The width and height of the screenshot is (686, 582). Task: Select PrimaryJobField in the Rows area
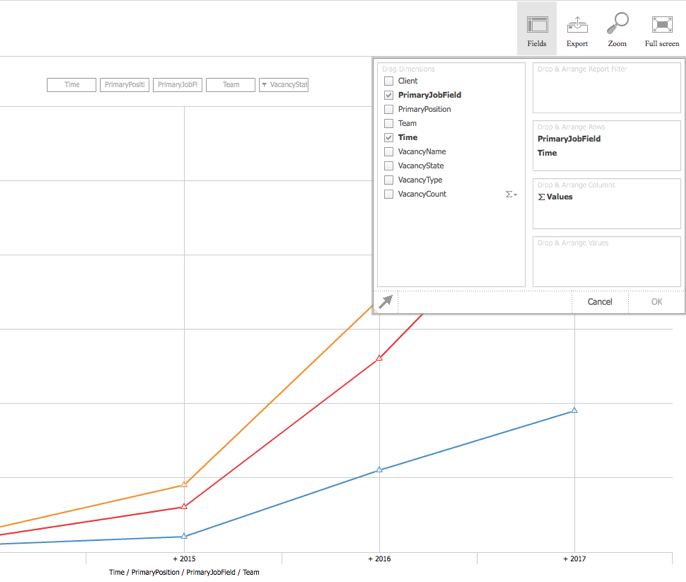pyautogui.click(x=569, y=139)
